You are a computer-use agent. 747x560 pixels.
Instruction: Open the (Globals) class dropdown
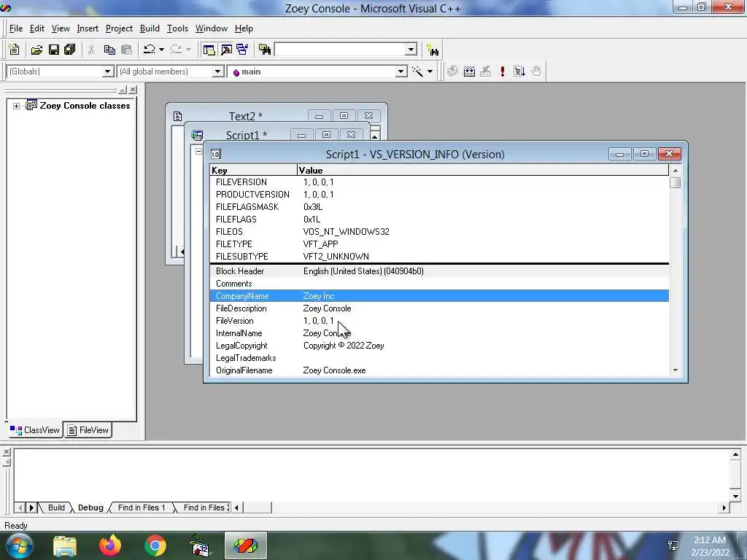tap(108, 71)
